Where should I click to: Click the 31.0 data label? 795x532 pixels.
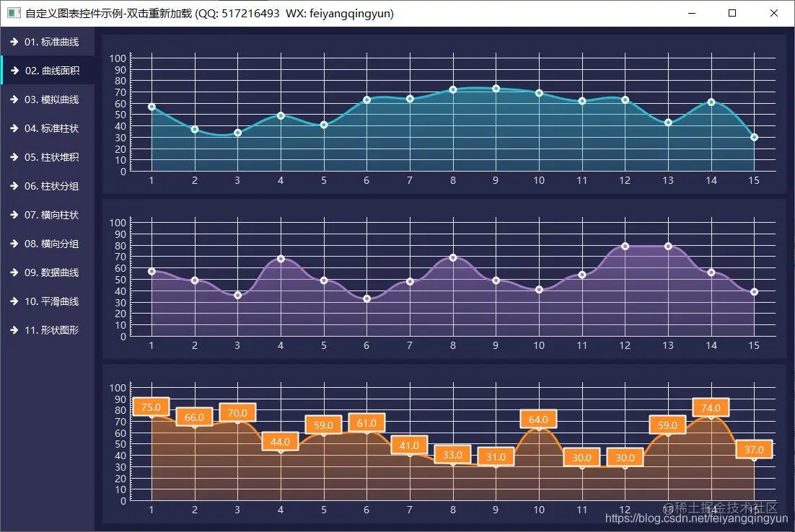[x=496, y=456]
